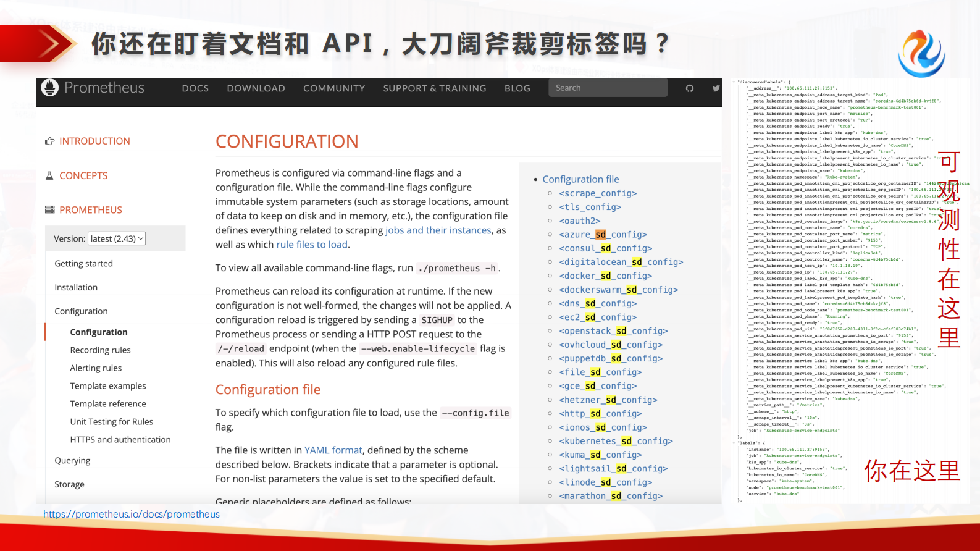Jump to <ovhcloud_sd_config> in contents
This screenshot has height=551, width=980.
tap(611, 345)
